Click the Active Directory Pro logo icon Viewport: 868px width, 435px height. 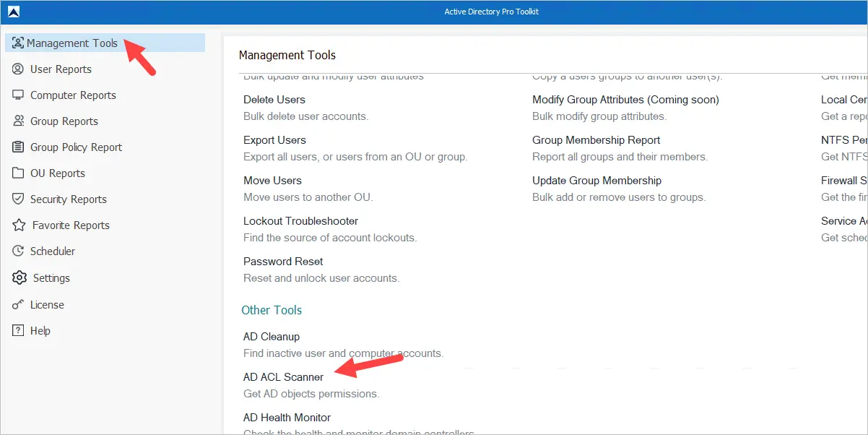(x=13, y=12)
